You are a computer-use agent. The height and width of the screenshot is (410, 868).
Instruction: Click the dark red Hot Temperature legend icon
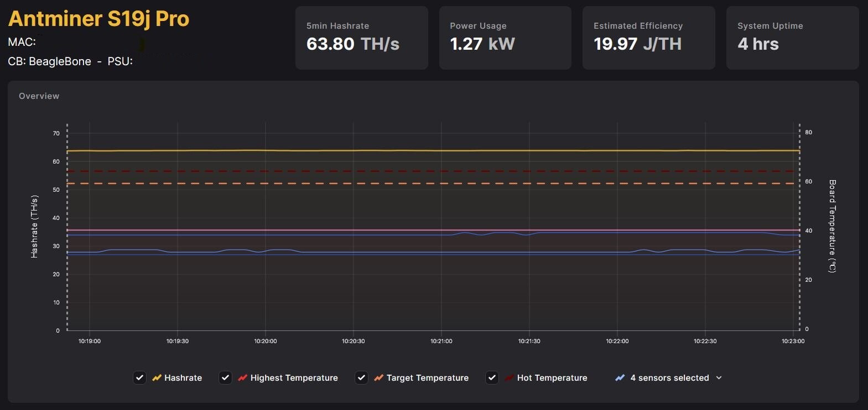(509, 378)
